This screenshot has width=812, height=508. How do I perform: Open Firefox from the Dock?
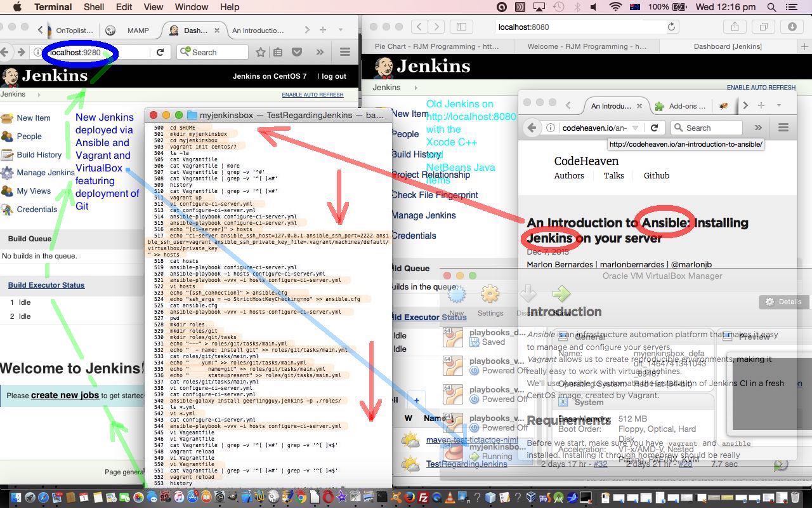409,498
